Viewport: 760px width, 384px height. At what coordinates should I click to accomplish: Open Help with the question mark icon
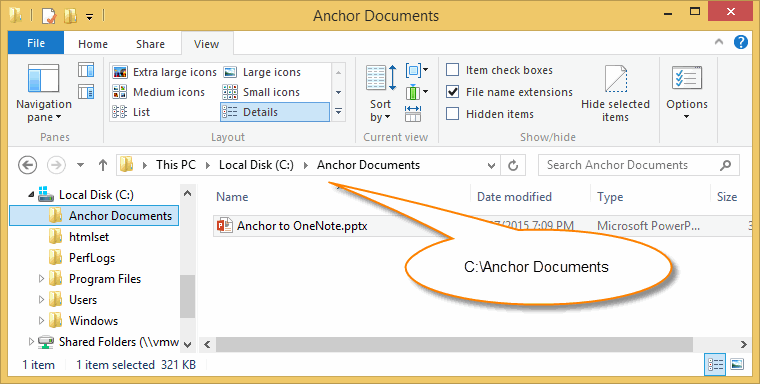pos(741,42)
